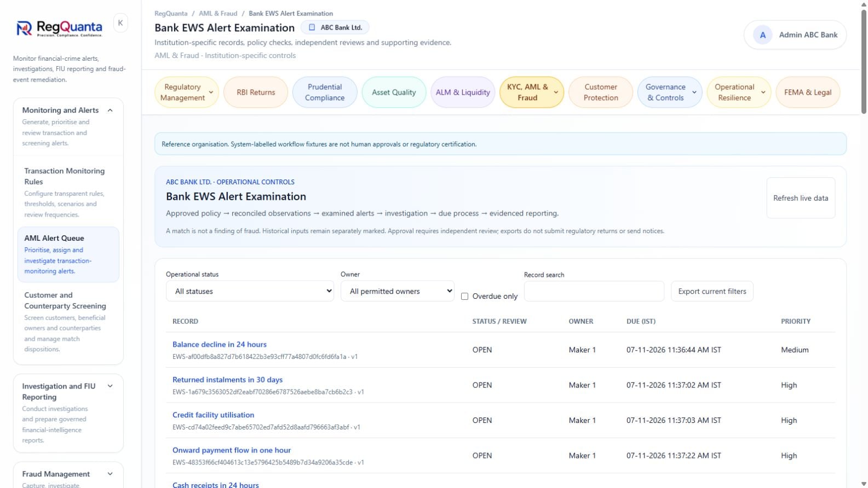Expand KYC, AML & Fraud chevron
The image size is (868, 488).
tap(556, 92)
